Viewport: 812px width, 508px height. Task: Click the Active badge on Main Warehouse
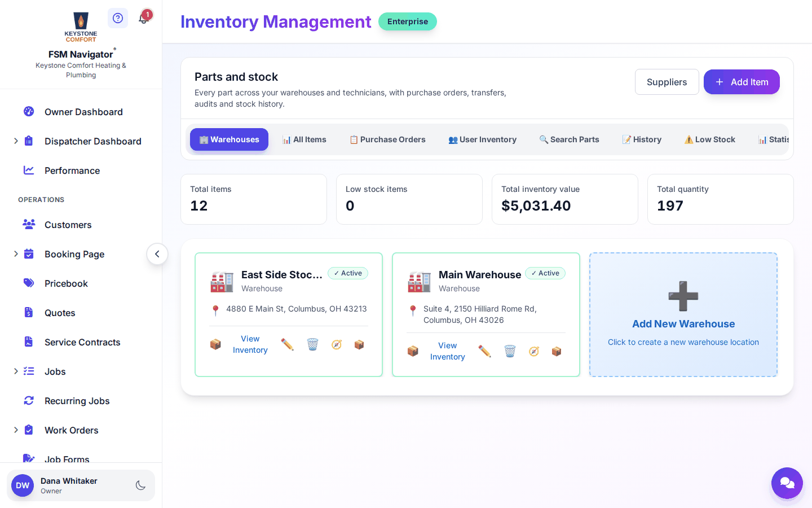tap(545, 273)
